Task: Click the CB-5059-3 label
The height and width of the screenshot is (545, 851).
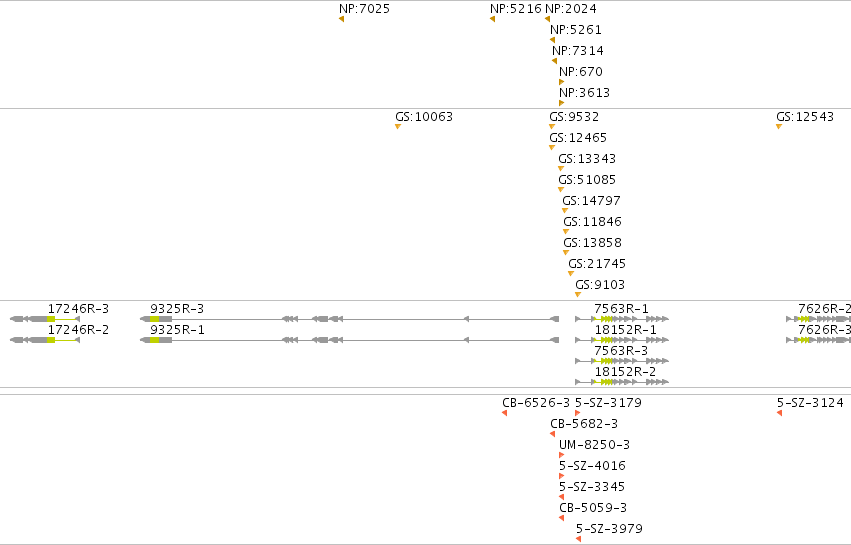Action: pyautogui.click(x=593, y=508)
